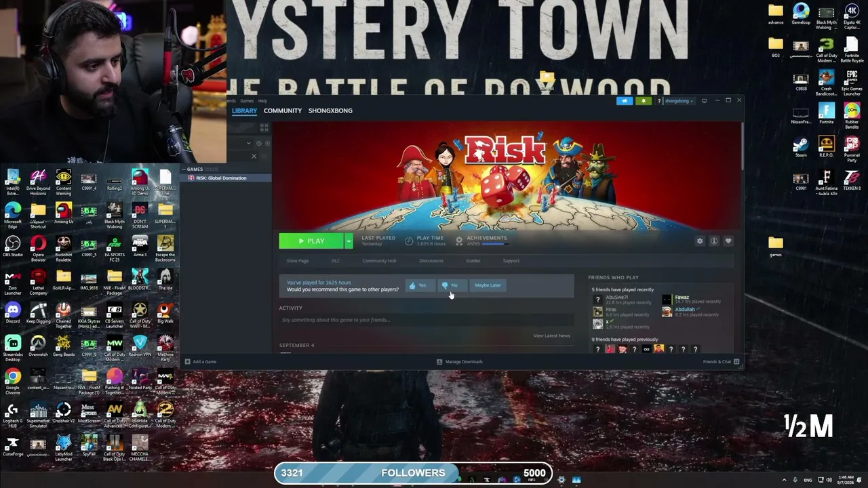Select the Google Chrome desktop icon

[x=13, y=382]
